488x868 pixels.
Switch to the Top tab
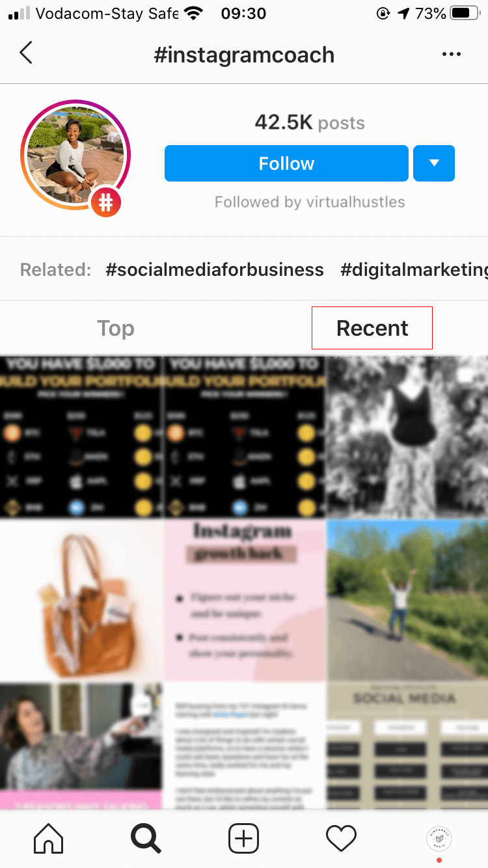click(116, 329)
